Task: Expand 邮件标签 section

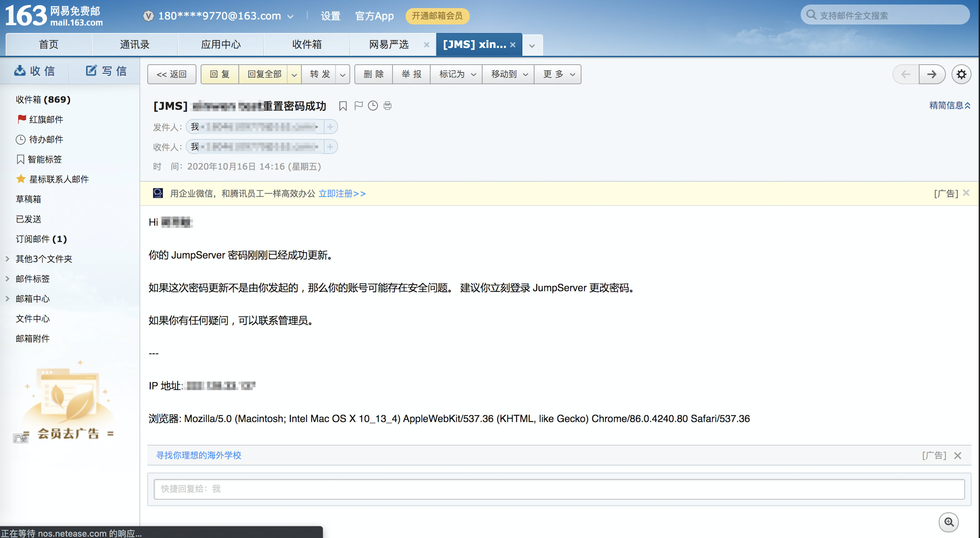Action: (7, 279)
